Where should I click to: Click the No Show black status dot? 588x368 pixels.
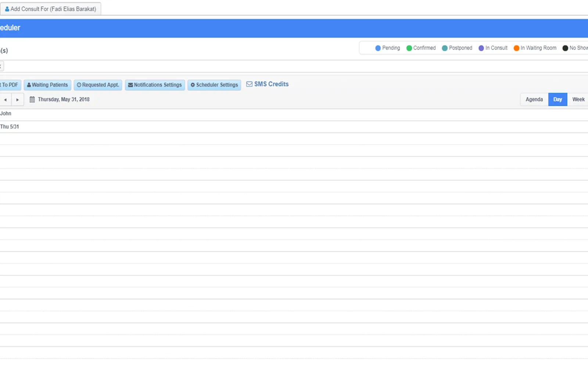565,48
